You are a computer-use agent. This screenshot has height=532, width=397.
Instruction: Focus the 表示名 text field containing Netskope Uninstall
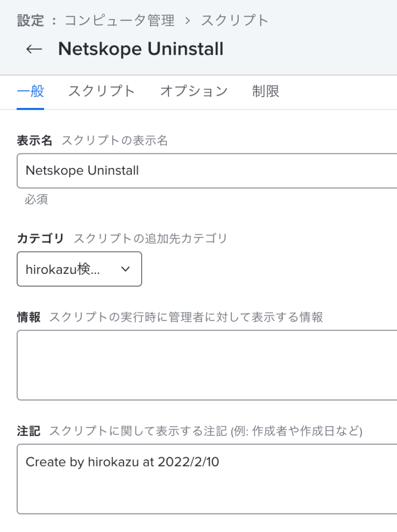(207, 170)
